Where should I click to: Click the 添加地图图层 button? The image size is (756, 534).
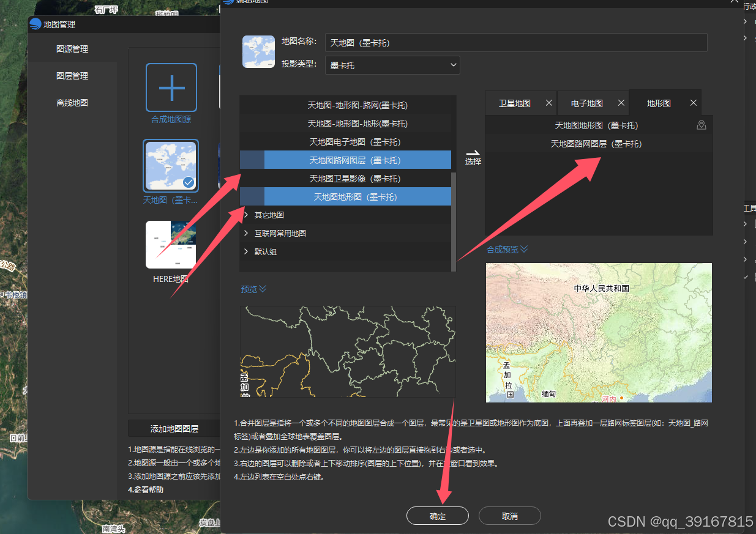tap(174, 429)
